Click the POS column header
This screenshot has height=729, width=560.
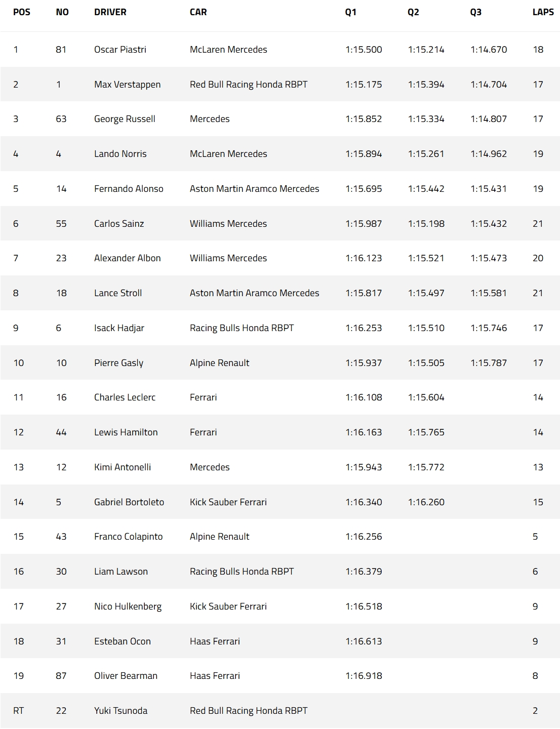click(x=22, y=12)
